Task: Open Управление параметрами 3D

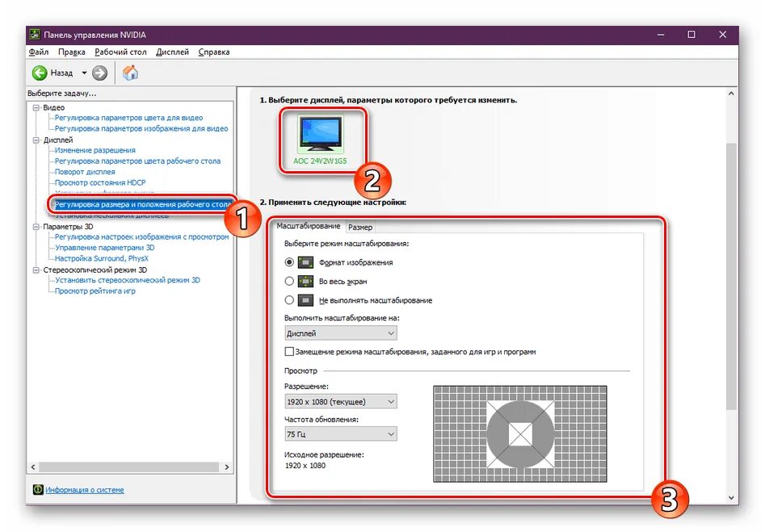Action: tap(104, 248)
